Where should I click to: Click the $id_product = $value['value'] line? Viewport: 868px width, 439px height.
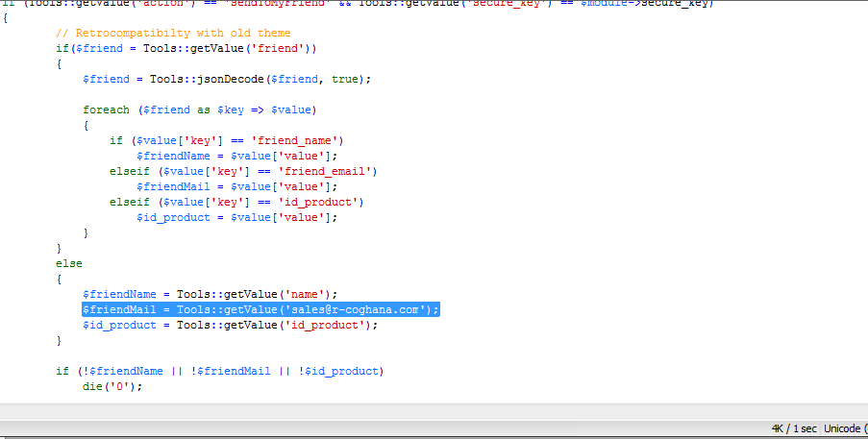coord(236,218)
